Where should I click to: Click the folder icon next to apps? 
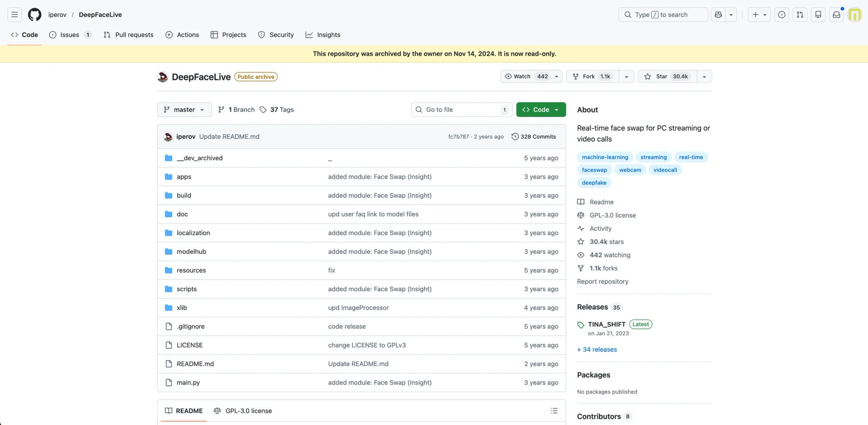click(169, 177)
